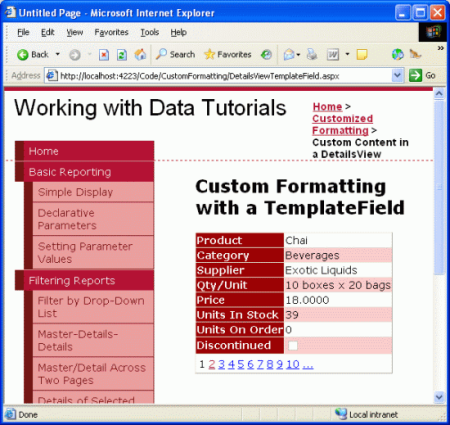
Task: Click the History icon in the toolbar
Action: pyautogui.click(x=266, y=54)
